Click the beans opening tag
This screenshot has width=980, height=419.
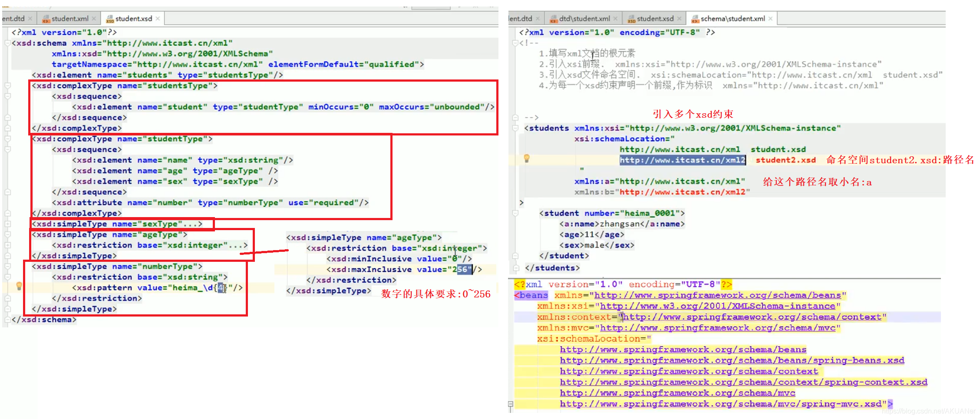(531, 295)
